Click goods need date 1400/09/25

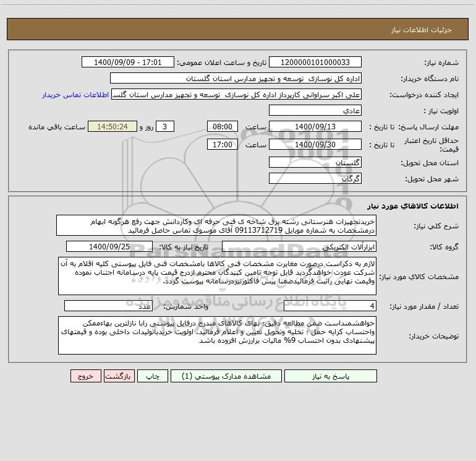point(109,246)
